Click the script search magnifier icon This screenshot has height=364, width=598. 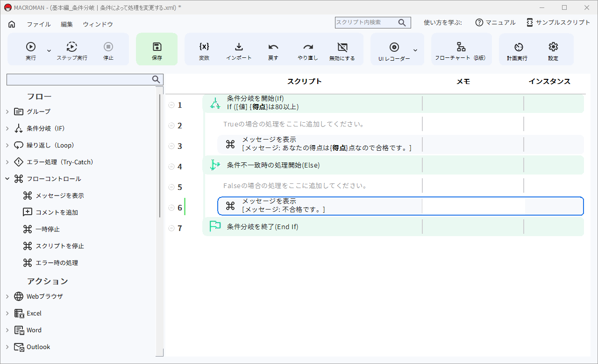pyautogui.click(x=402, y=22)
